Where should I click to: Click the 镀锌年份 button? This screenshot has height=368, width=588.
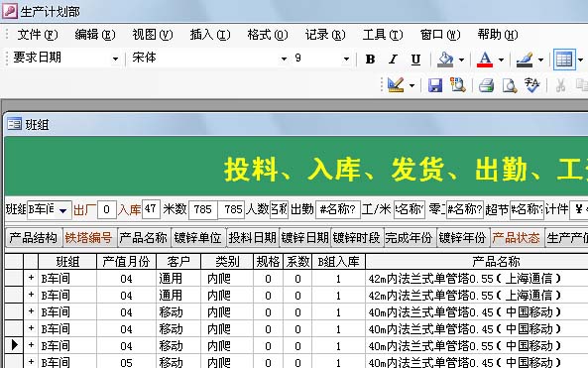[463, 237]
